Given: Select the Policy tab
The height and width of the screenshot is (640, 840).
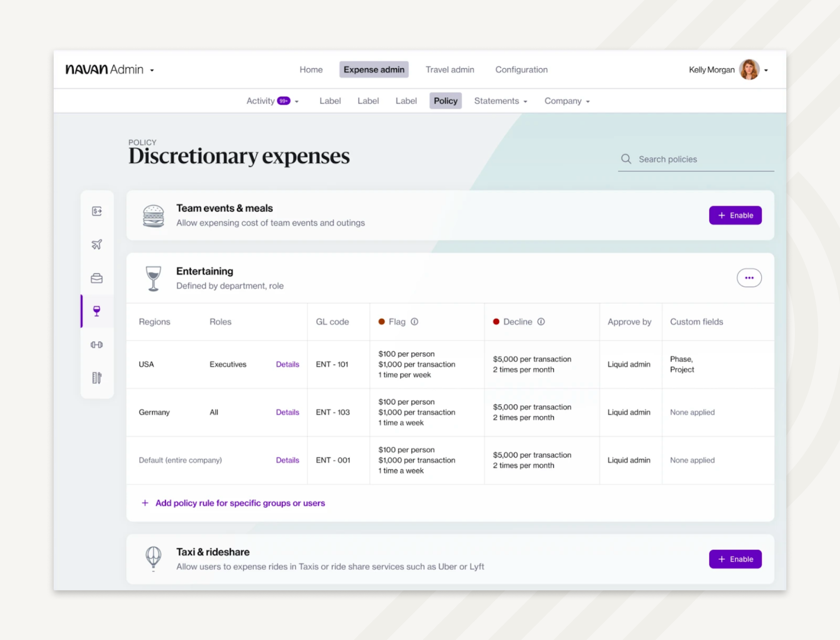Looking at the screenshot, I should point(445,101).
